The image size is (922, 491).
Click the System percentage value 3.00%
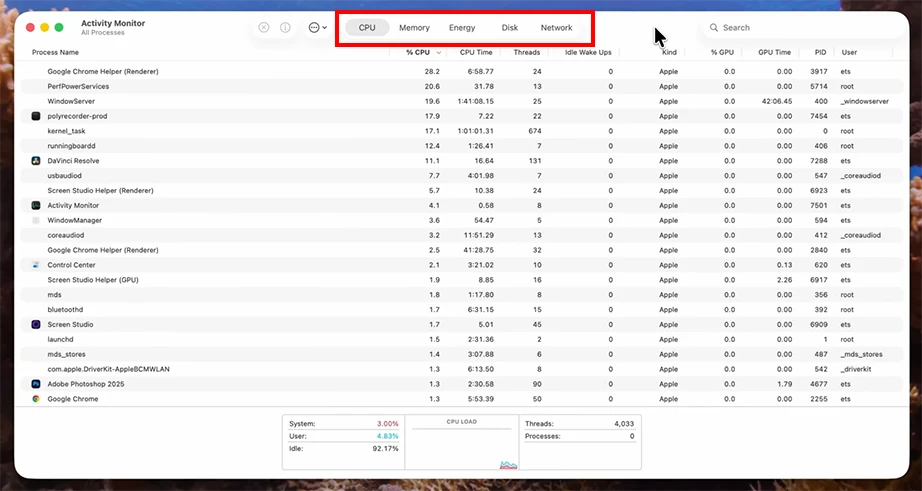point(387,423)
